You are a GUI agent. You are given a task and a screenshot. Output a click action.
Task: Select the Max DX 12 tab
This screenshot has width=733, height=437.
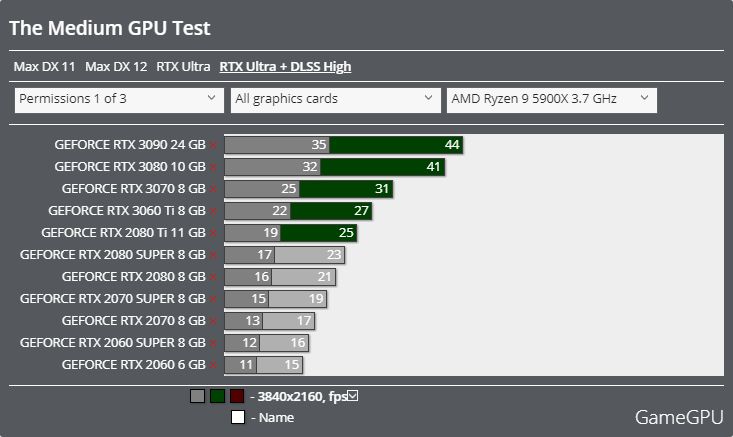point(116,67)
